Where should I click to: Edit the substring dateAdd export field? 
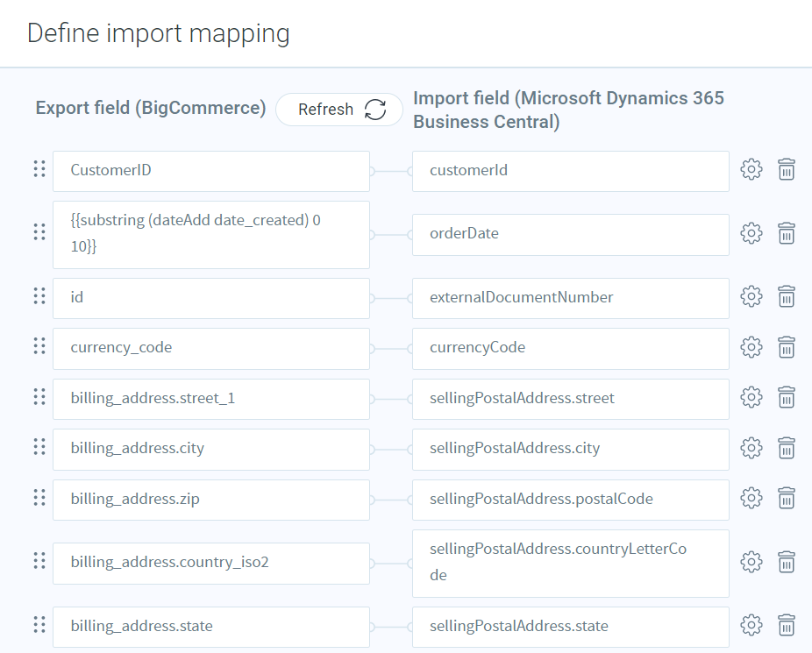tap(211, 235)
